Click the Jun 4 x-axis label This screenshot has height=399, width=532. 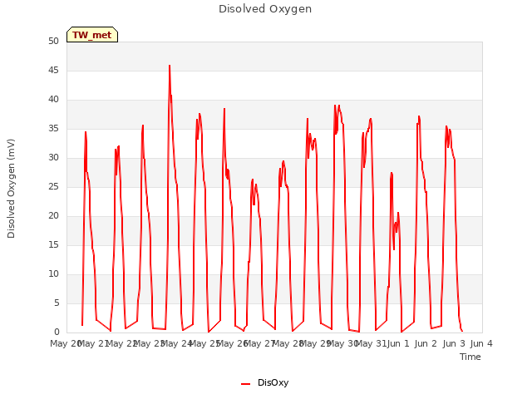click(x=481, y=343)
